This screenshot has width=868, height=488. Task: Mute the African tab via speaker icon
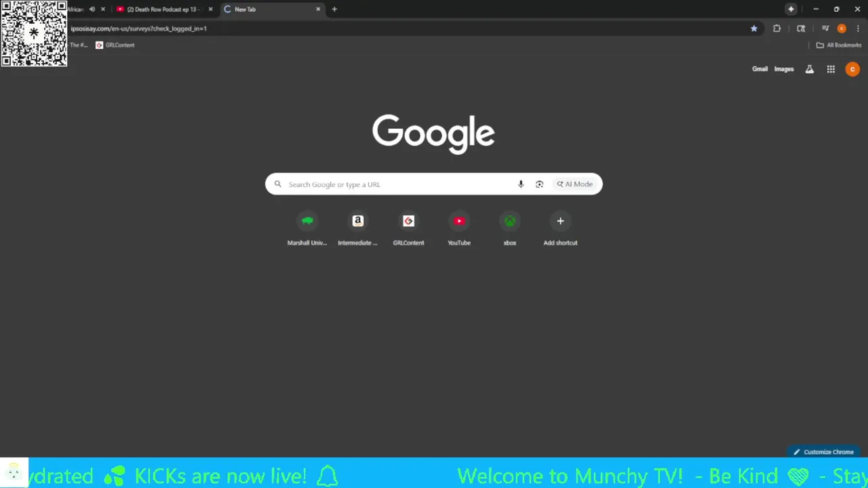(92, 9)
